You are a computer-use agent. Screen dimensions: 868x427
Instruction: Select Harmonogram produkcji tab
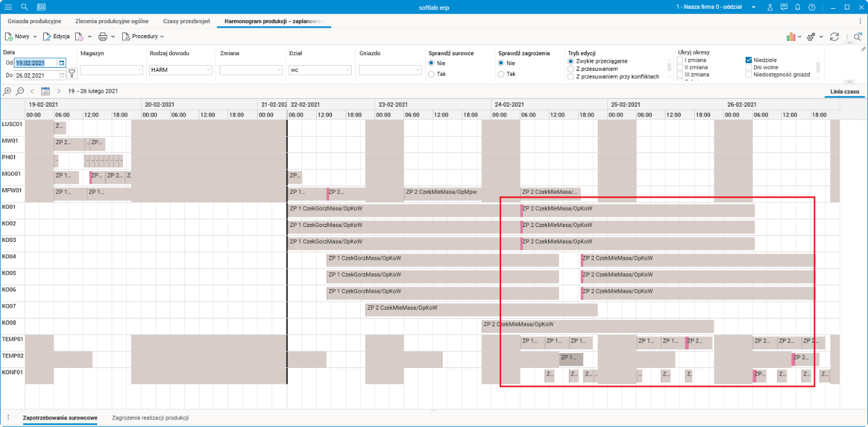point(273,21)
